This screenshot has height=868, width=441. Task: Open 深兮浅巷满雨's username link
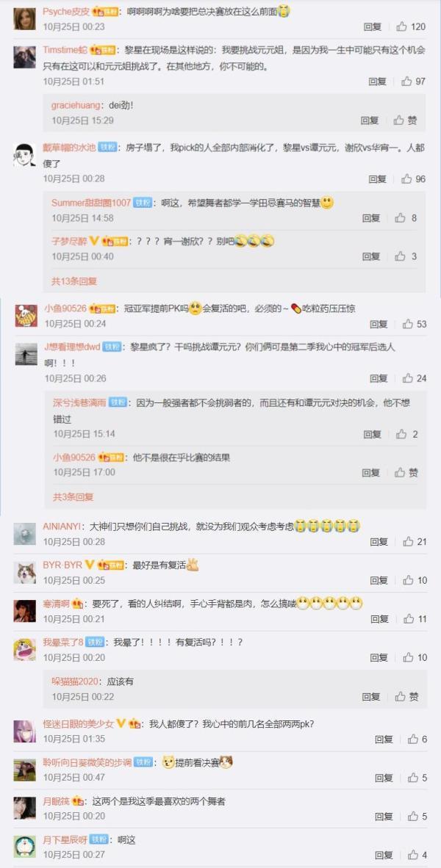click(79, 402)
